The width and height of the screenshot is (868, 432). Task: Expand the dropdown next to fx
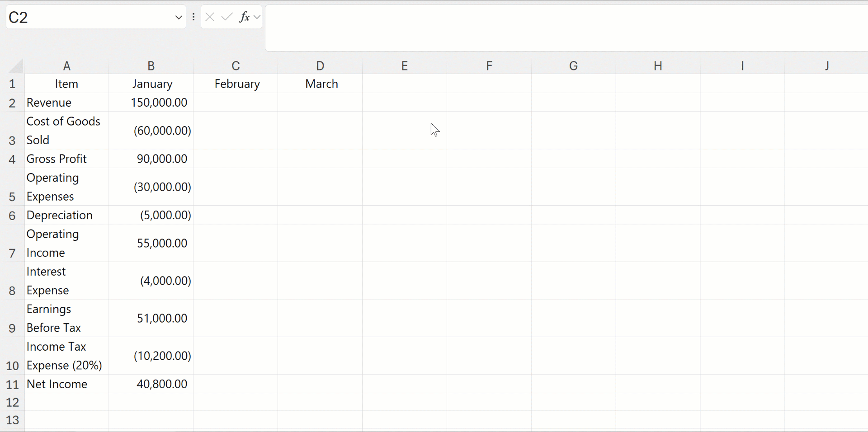click(x=257, y=17)
